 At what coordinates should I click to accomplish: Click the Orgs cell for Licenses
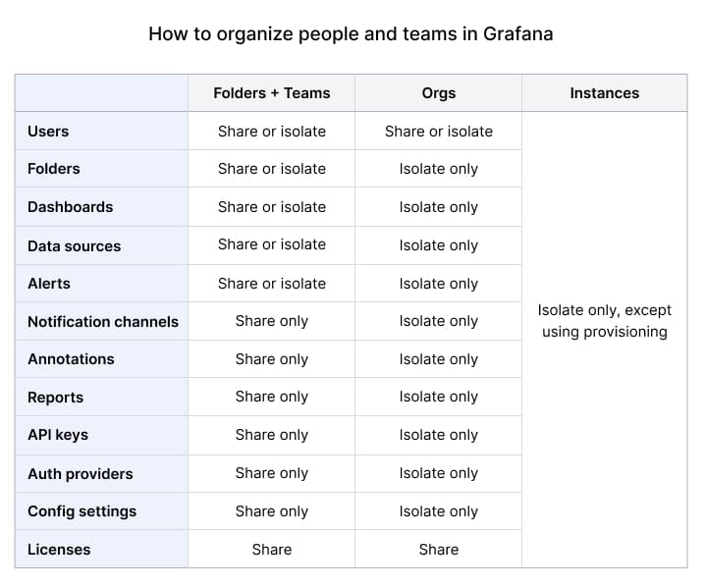438,550
